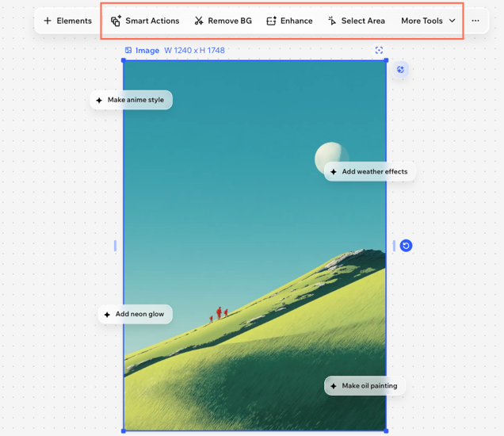The image size is (504, 436).
Task: Click the right side edge handle
Action: tap(394, 246)
